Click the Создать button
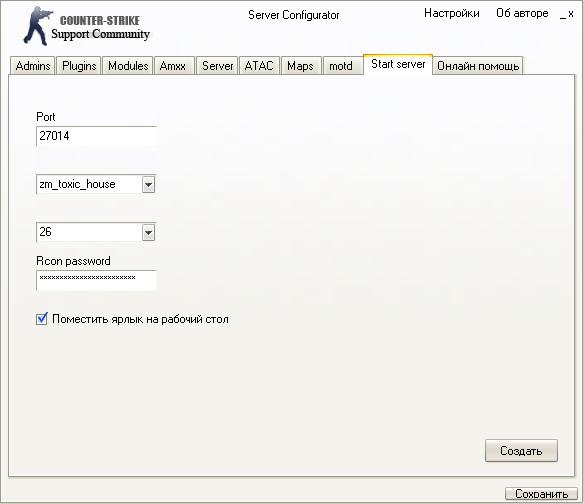This screenshot has width=584, height=504. click(521, 451)
